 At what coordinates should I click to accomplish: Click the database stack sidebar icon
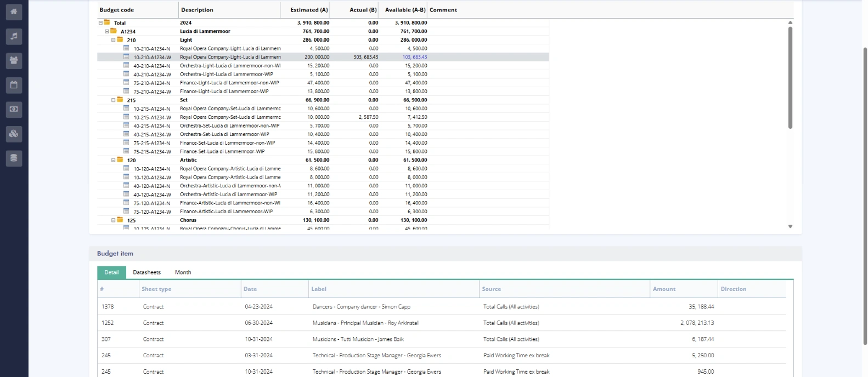[14, 158]
